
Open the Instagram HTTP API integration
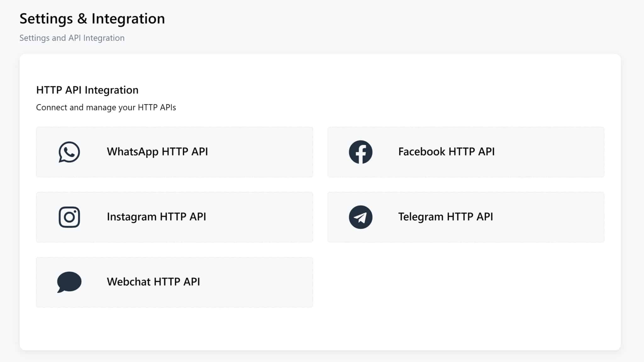(175, 217)
